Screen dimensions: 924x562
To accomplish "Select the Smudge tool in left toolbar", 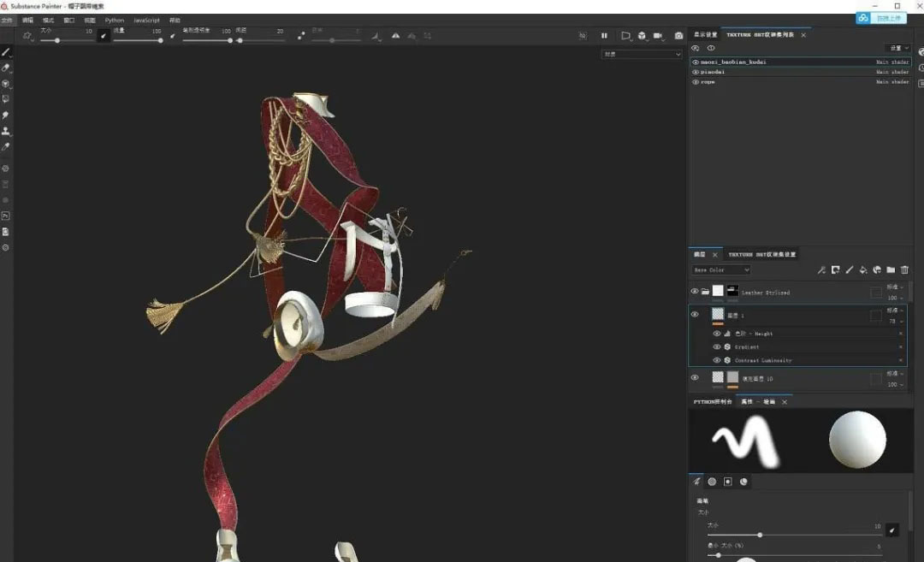I will tap(6, 115).
